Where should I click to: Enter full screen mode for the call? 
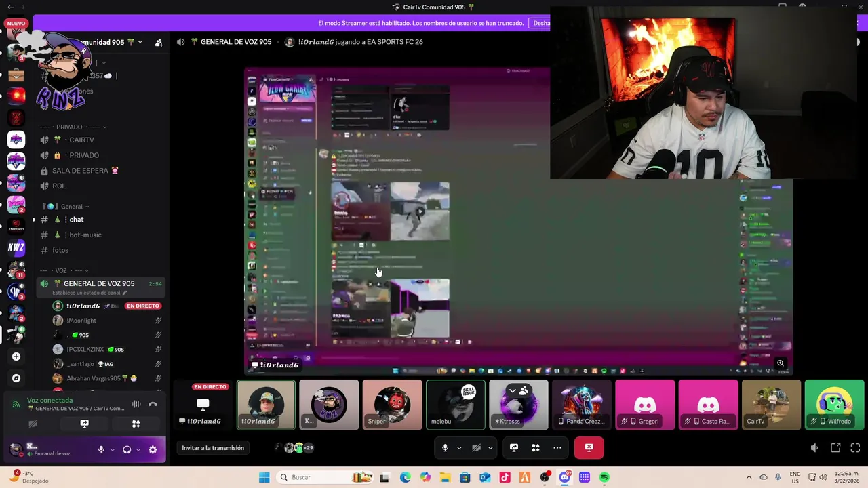855,447
